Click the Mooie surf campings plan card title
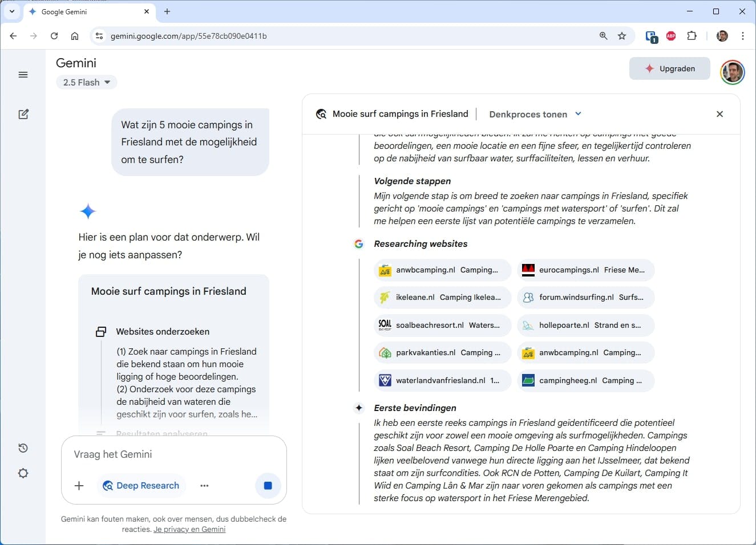Image resolution: width=756 pixels, height=545 pixels. [x=169, y=291]
